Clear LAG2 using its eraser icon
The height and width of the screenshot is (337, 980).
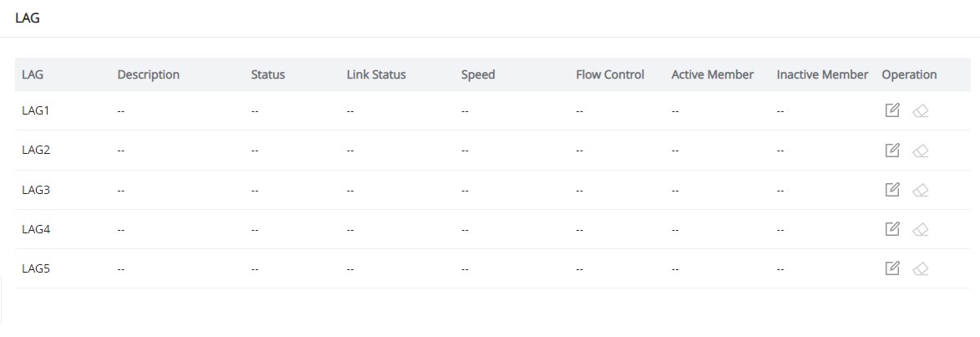pyautogui.click(x=920, y=151)
